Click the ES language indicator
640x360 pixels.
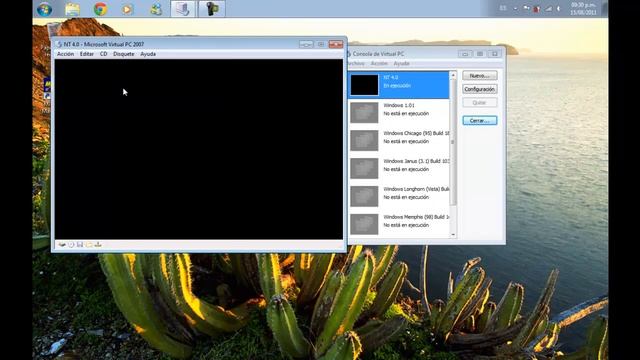click(x=503, y=8)
